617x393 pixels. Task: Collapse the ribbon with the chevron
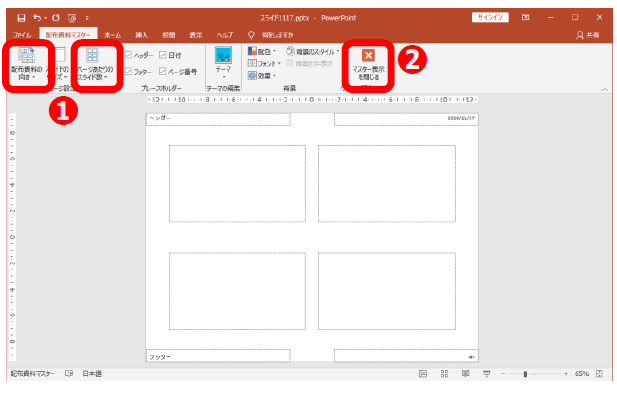coord(604,90)
